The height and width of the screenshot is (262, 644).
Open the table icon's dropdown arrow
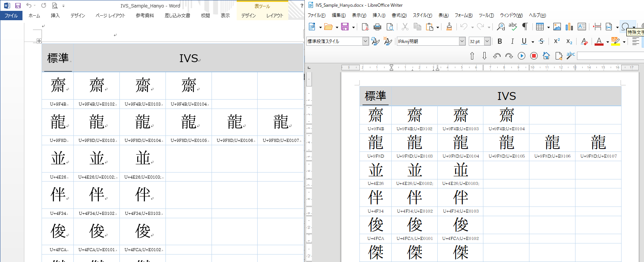coord(548,27)
